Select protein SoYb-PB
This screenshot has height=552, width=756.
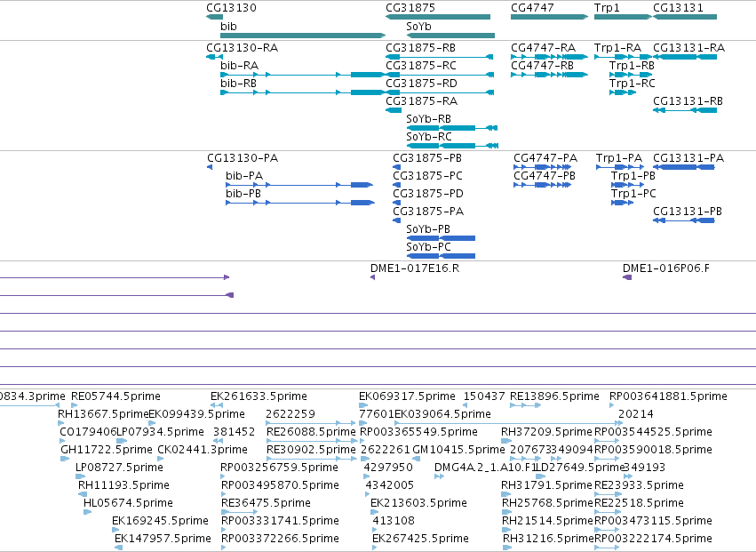click(441, 238)
